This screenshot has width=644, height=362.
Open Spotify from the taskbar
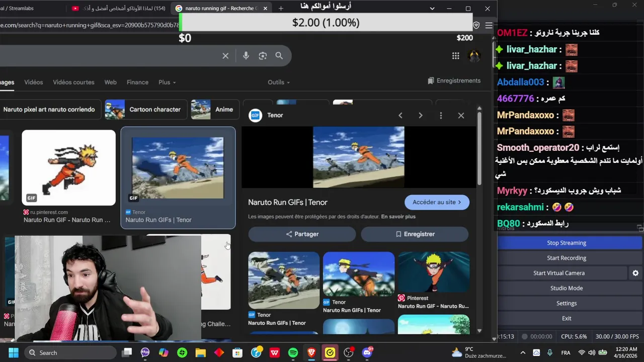(x=293, y=352)
